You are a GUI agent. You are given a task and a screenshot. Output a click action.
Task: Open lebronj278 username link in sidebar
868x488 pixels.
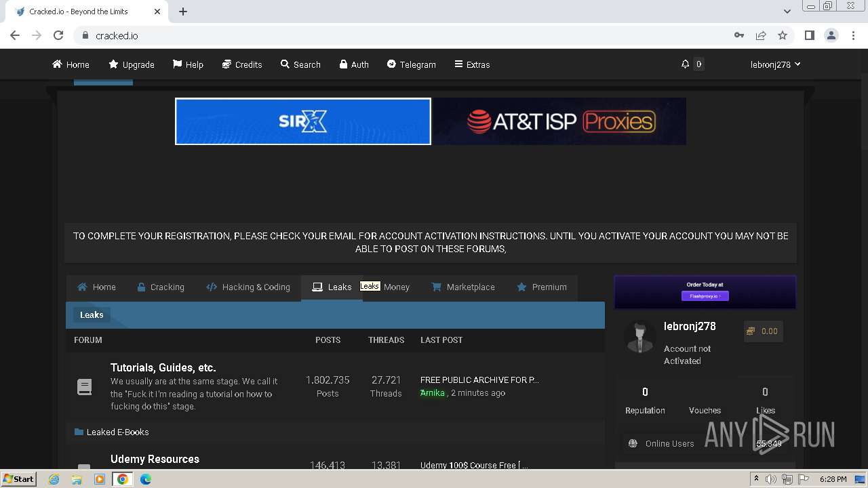tap(690, 326)
